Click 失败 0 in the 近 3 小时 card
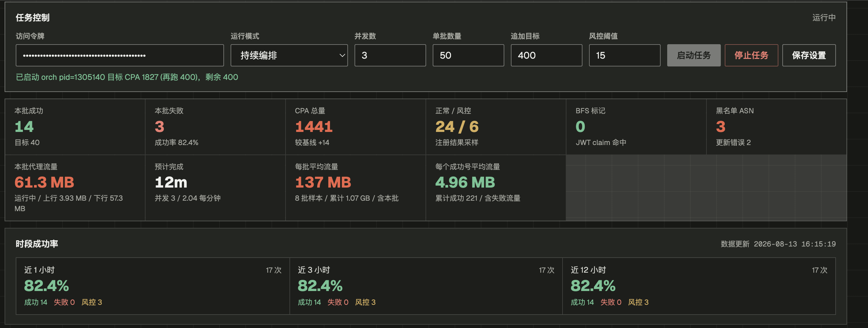This screenshot has height=328, width=868. click(x=338, y=302)
